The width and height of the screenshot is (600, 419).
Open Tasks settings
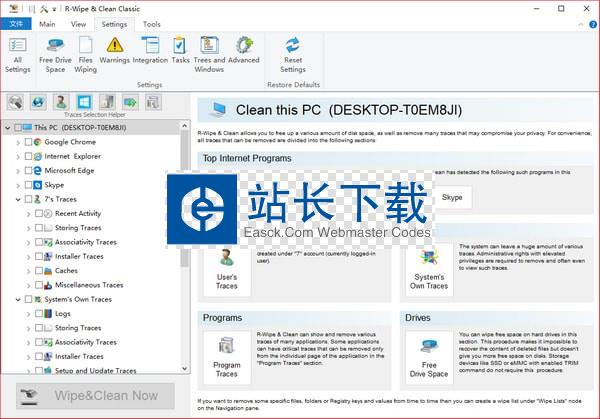[180, 51]
